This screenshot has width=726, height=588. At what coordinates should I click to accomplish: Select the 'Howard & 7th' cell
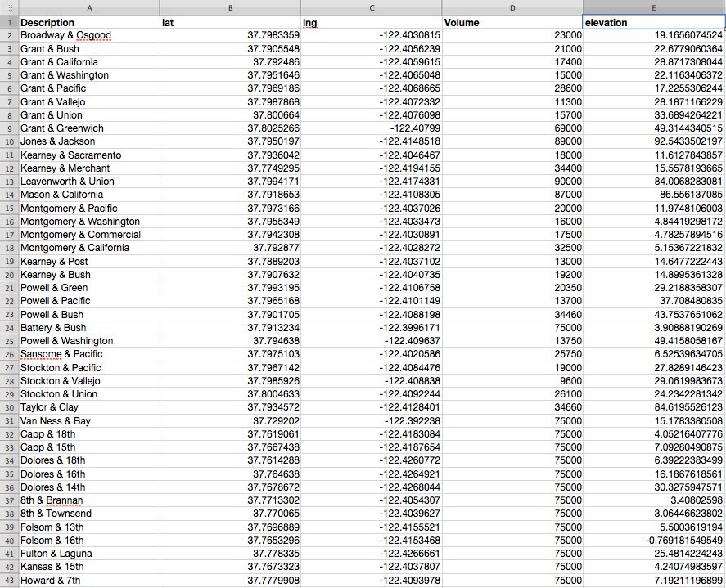pyautogui.click(x=89, y=580)
